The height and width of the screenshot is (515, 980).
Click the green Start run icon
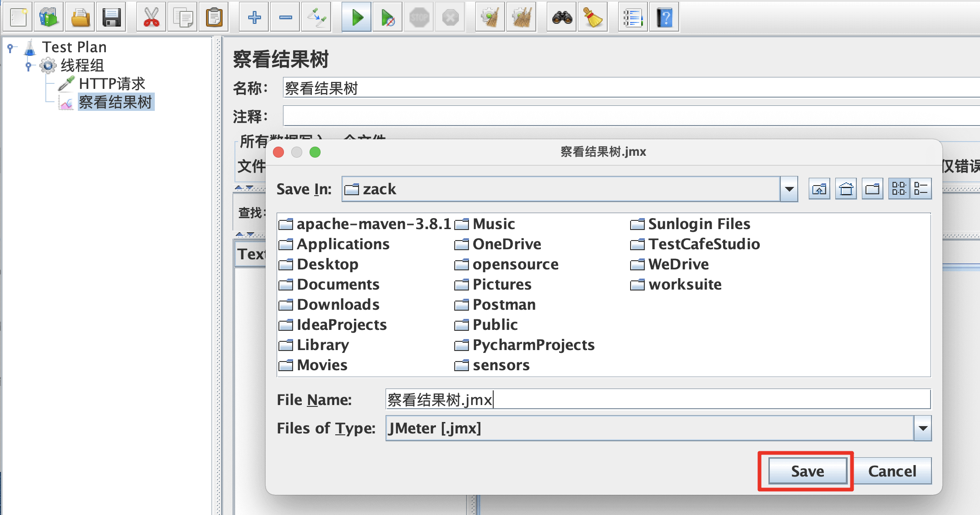(x=357, y=18)
